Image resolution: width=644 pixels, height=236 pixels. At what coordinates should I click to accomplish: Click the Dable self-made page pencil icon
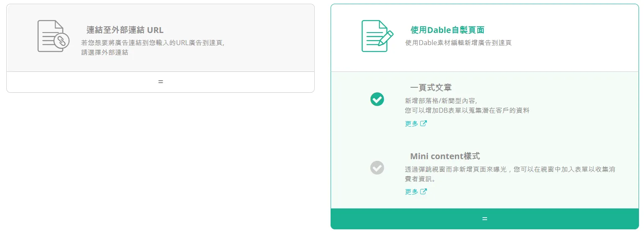(x=377, y=36)
